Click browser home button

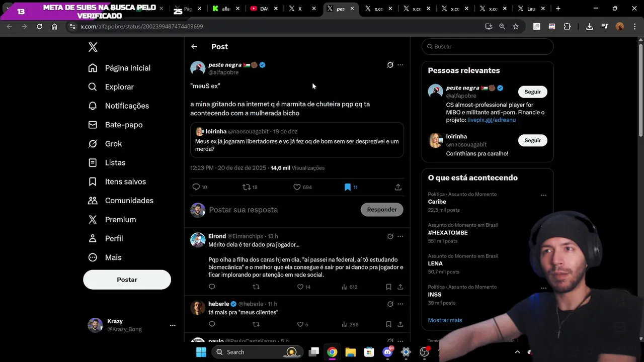[x=54, y=27]
